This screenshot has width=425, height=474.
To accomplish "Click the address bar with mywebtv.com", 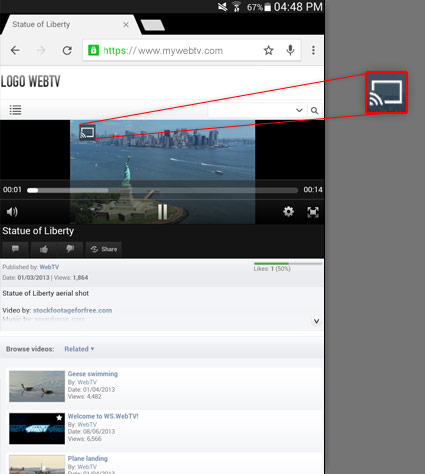I will click(x=192, y=50).
